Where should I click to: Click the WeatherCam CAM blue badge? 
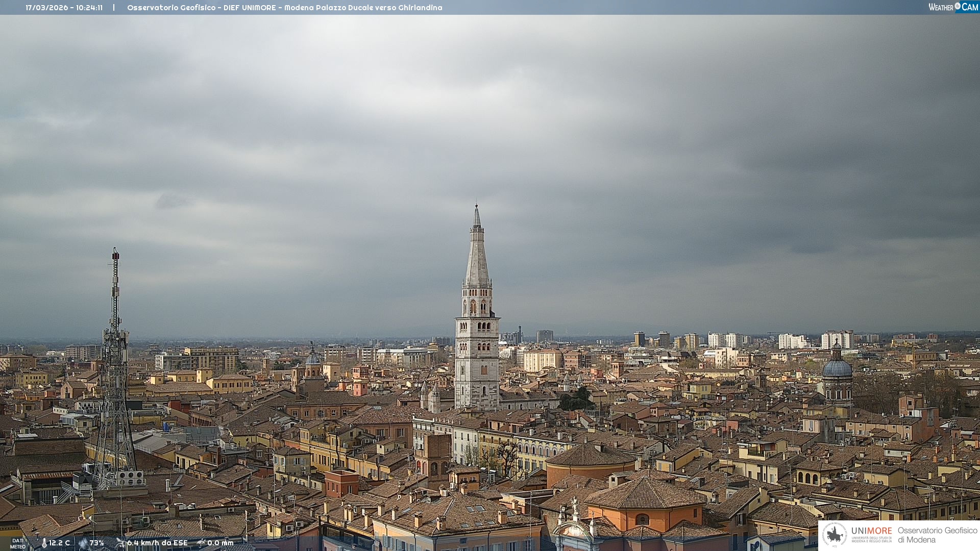[x=970, y=7]
